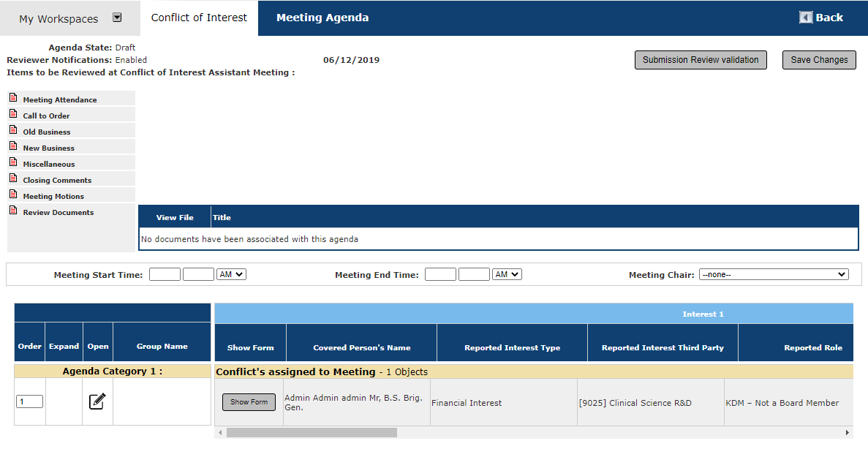Click the 06/12/2019 meeting date
The width and height of the screenshot is (868, 449).
click(x=352, y=60)
